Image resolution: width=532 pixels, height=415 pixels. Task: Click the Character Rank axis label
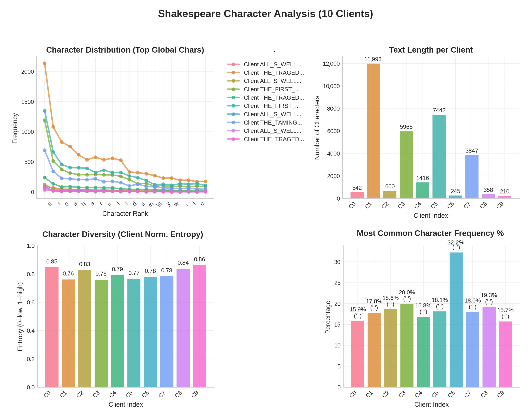point(125,214)
